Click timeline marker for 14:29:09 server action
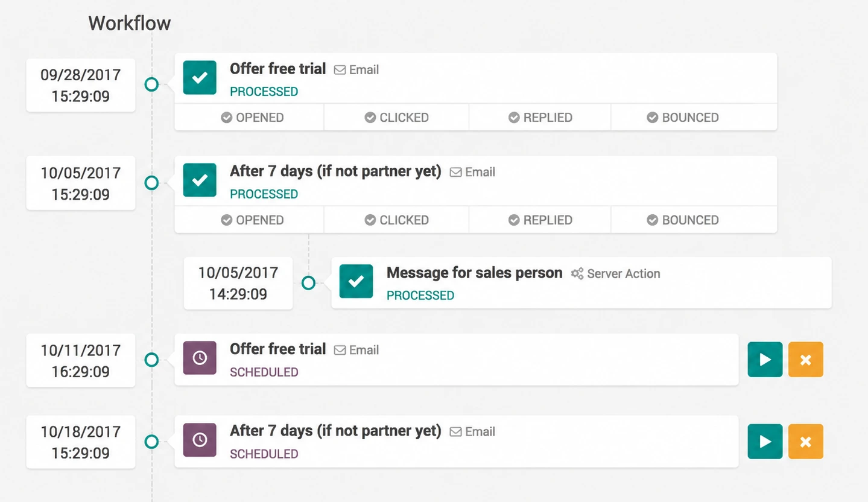This screenshot has width=868, height=502. (308, 282)
